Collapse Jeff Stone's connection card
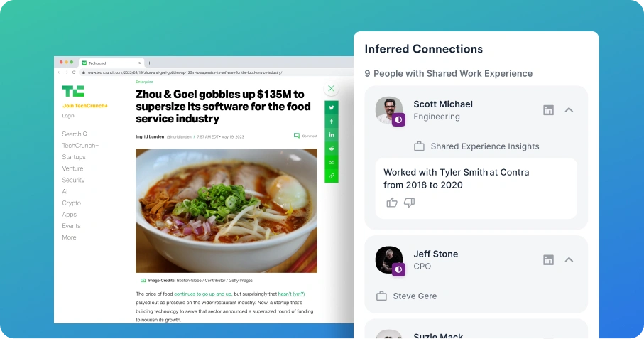This screenshot has width=644, height=339. click(569, 259)
